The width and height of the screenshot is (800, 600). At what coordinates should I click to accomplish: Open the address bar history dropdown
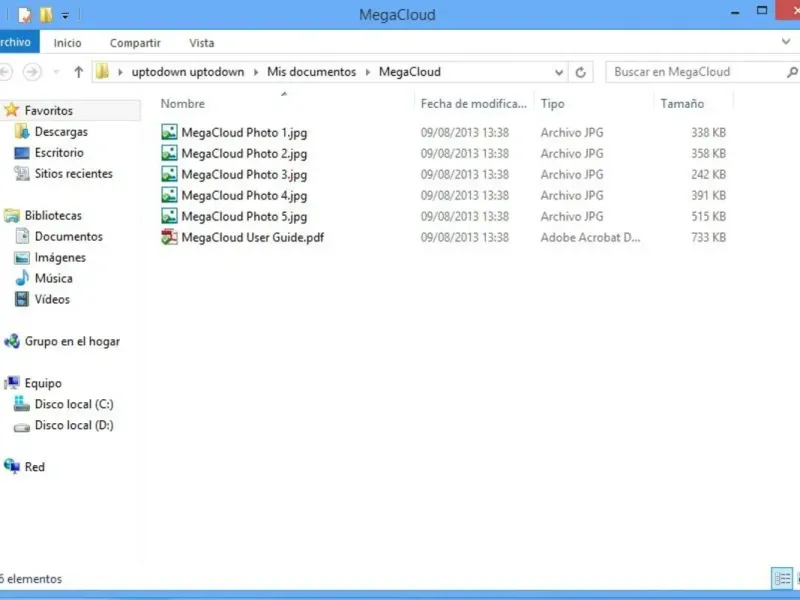(x=559, y=72)
